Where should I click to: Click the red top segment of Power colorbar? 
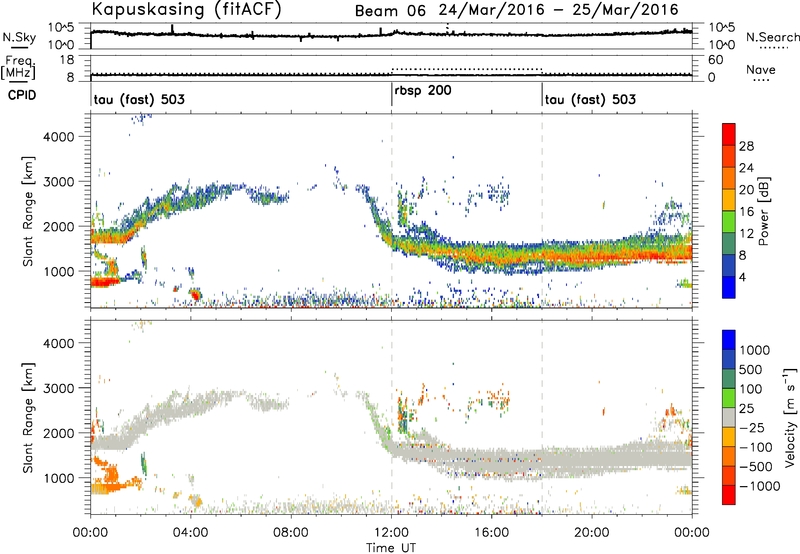click(729, 134)
